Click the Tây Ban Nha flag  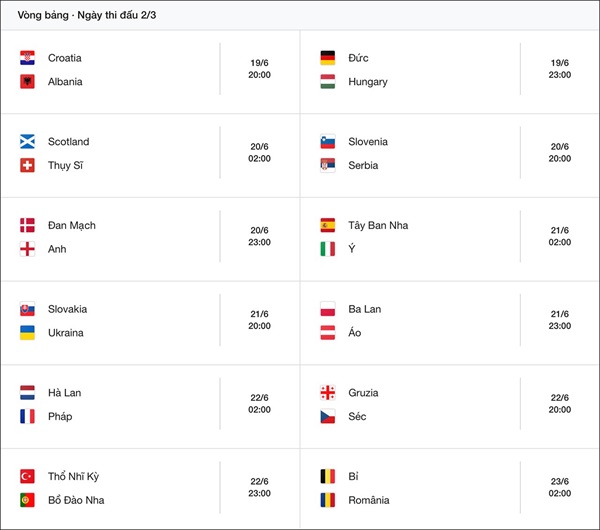pos(327,225)
